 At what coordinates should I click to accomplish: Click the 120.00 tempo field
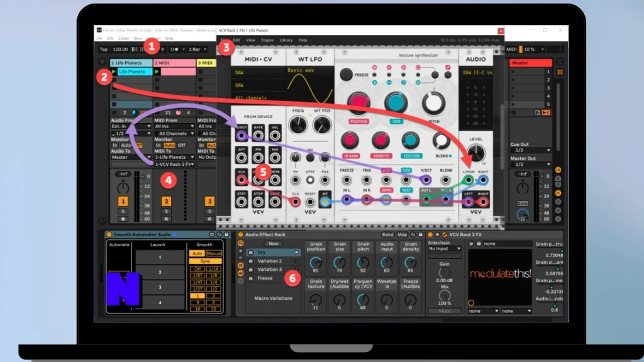[x=120, y=49]
